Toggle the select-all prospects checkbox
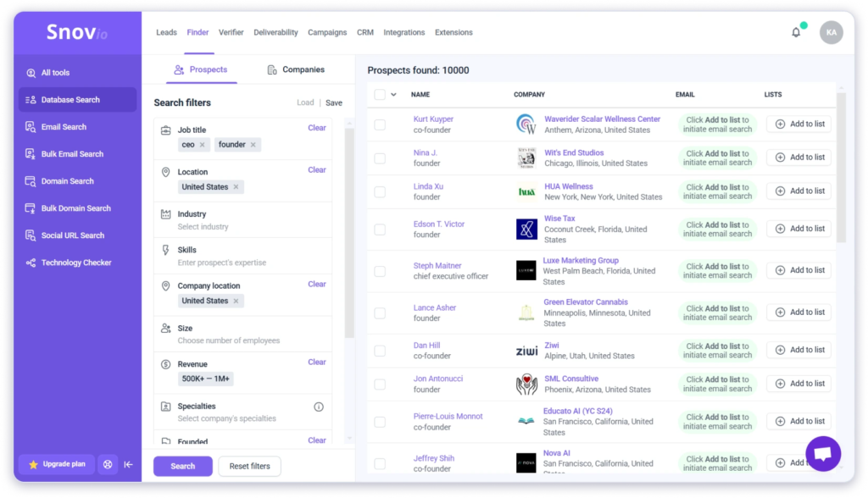 [x=380, y=95]
